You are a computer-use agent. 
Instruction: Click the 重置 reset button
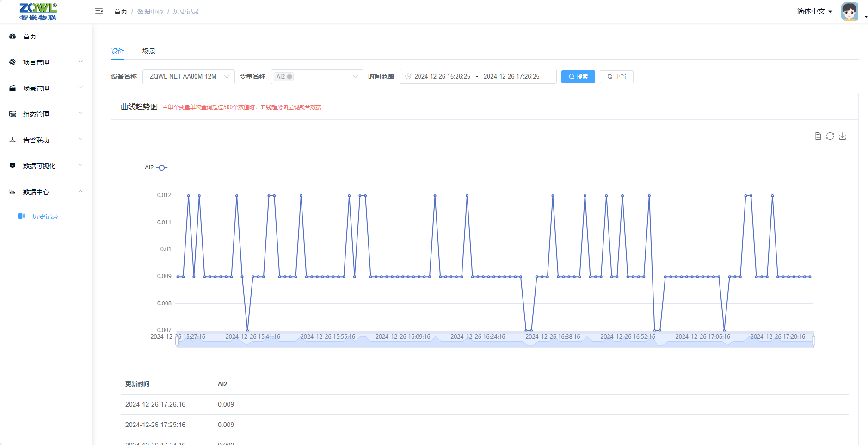tap(616, 76)
